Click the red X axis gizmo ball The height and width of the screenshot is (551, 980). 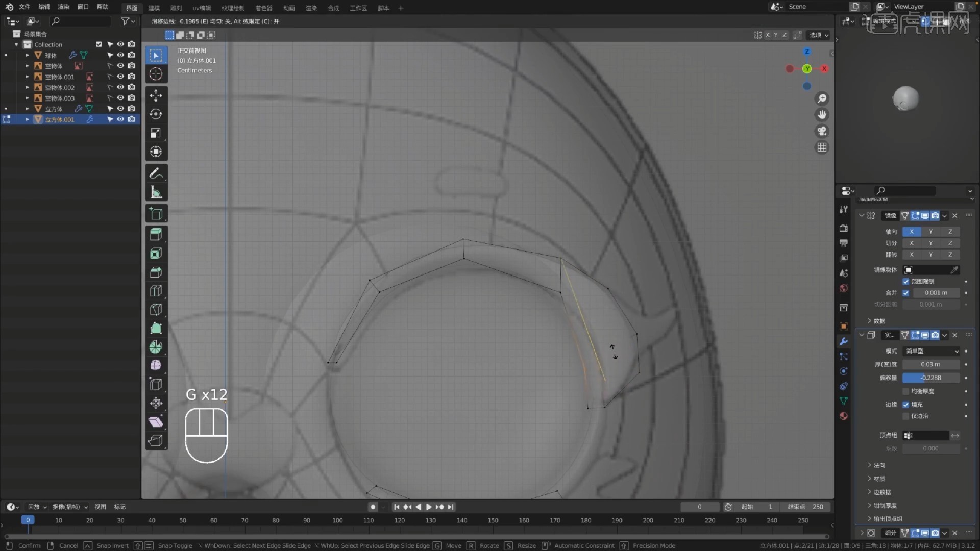tap(824, 69)
